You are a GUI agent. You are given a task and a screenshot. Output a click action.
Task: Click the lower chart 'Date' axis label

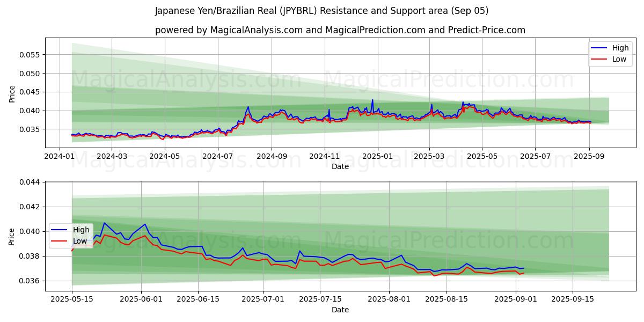coord(340,310)
